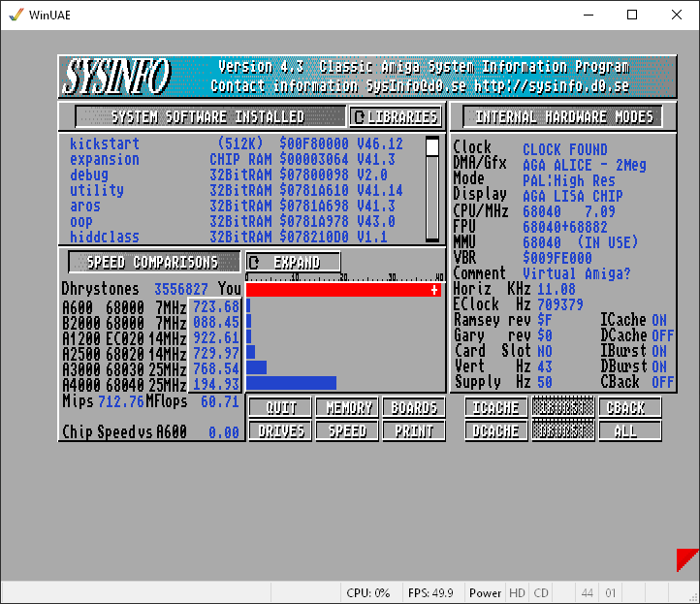Select the kickstart entry in the list
Screen dimensions: 700x604
click(x=237, y=143)
